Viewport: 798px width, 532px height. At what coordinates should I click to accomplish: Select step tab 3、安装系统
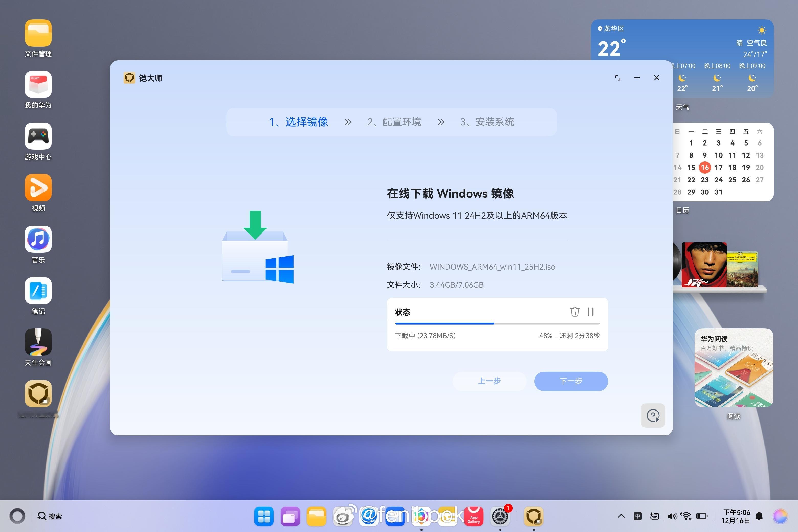point(487,122)
